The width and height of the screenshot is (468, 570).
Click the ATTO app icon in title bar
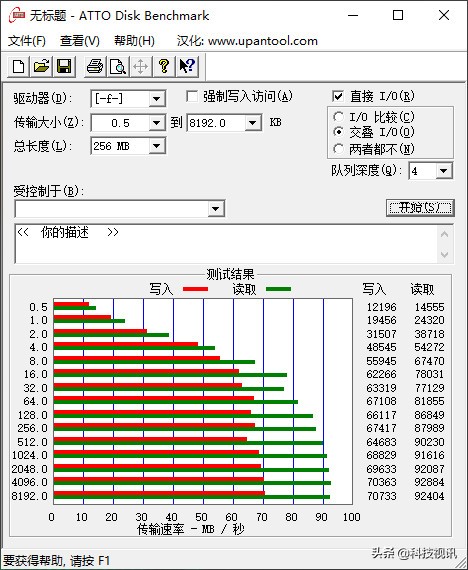coord(16,15)
